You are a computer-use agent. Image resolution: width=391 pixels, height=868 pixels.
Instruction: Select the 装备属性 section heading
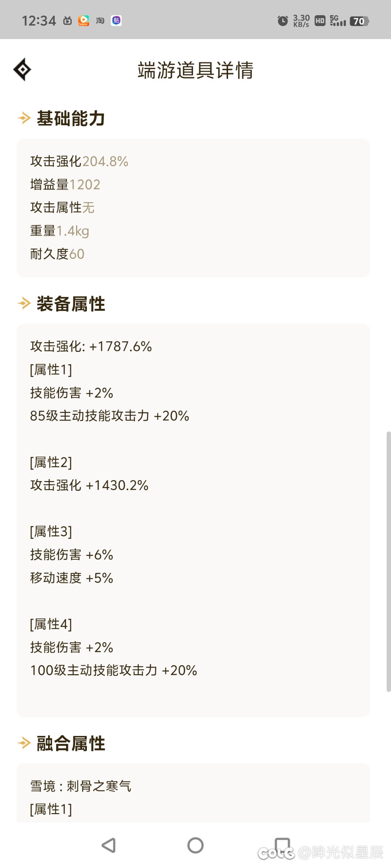[71, 303]
